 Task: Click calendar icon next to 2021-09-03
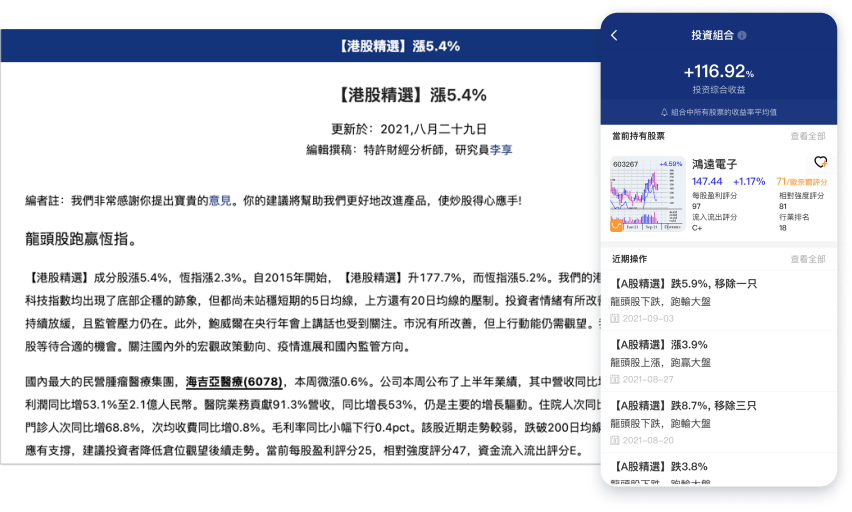tap(615, 317)
